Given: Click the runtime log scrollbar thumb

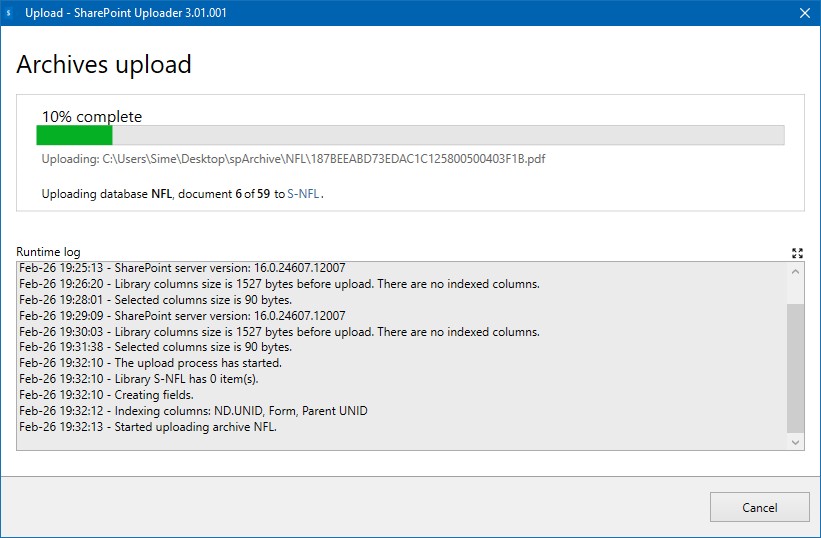Looking at the screenshot, I should pyautogui.click(x=795, y=367).
